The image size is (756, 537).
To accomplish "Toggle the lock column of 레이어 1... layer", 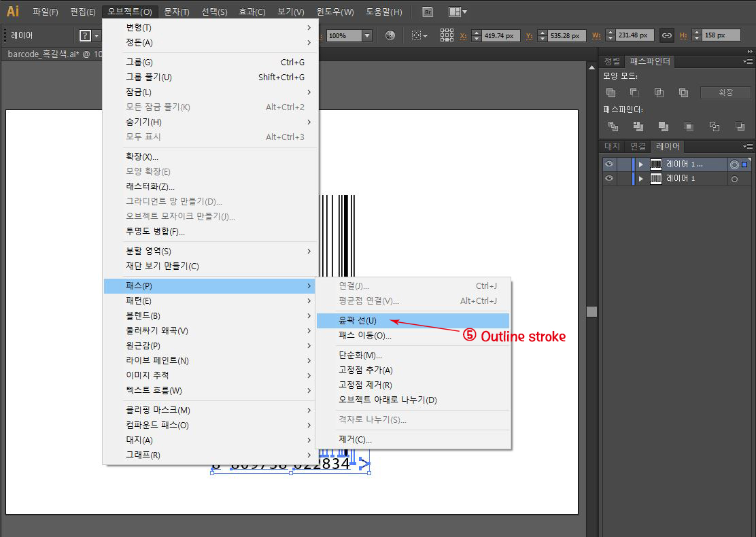I will click(x=624, y=164).
